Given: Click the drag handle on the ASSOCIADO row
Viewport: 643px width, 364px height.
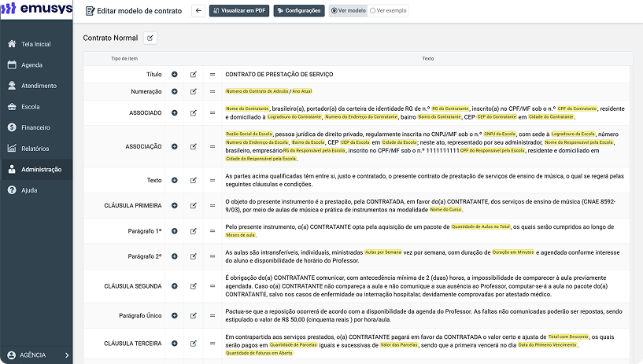Looking at the screenshot, I should pos(212,113).
